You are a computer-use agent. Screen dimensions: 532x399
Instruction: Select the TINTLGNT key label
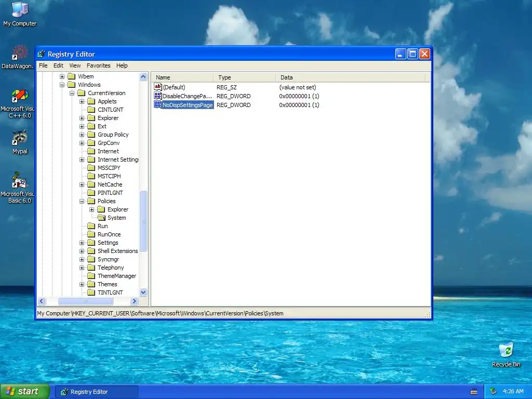110,292
